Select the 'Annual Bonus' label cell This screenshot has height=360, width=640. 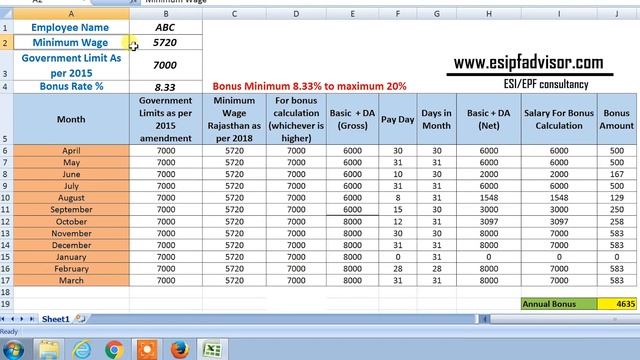(559, 304)
